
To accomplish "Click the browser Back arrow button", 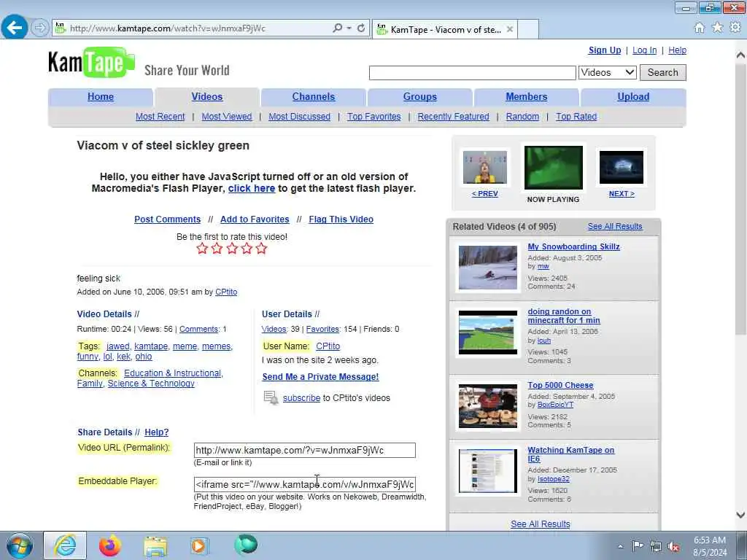I will (x=15, y=27).
